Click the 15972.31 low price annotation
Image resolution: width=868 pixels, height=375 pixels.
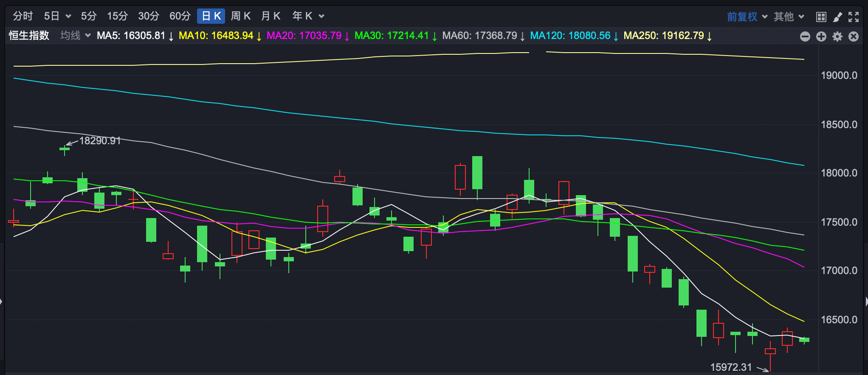tap(731, 367)
